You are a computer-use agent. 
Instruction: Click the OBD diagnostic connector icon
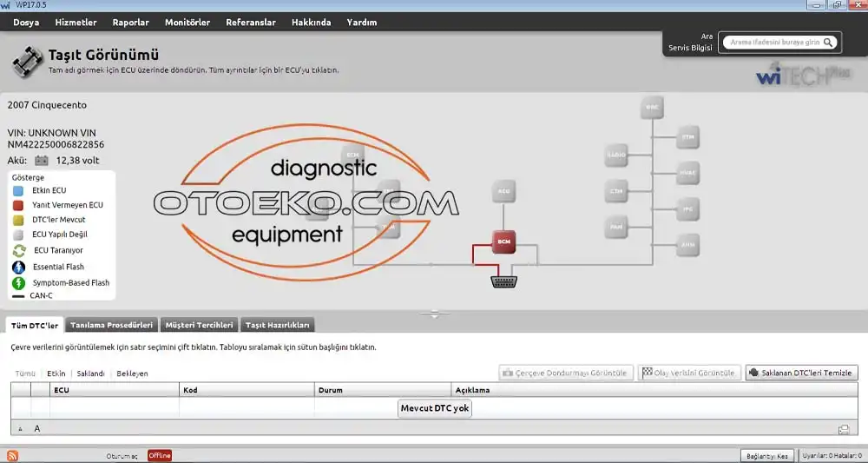(504, 281)
